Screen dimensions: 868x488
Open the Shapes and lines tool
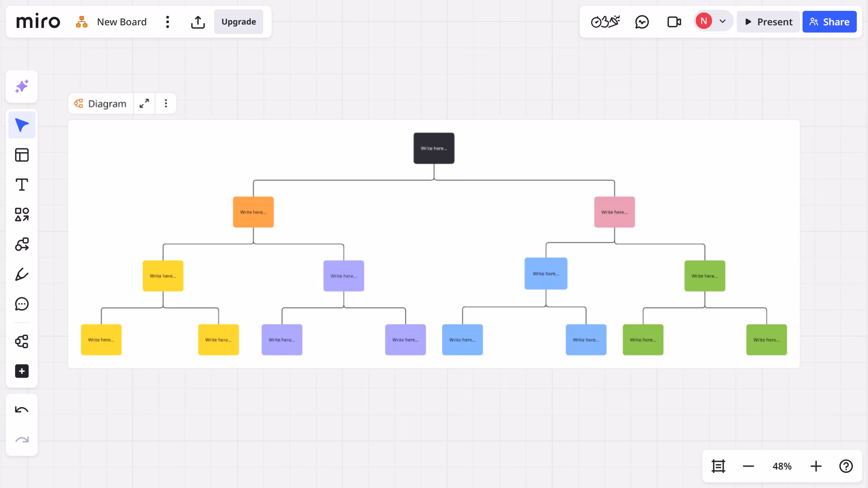coord(22,214)
